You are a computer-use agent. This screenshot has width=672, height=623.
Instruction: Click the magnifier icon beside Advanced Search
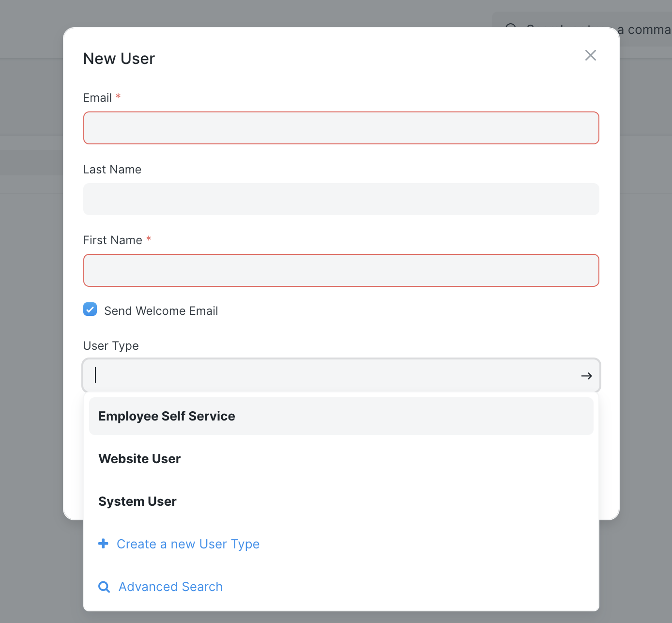click(104, 587)
